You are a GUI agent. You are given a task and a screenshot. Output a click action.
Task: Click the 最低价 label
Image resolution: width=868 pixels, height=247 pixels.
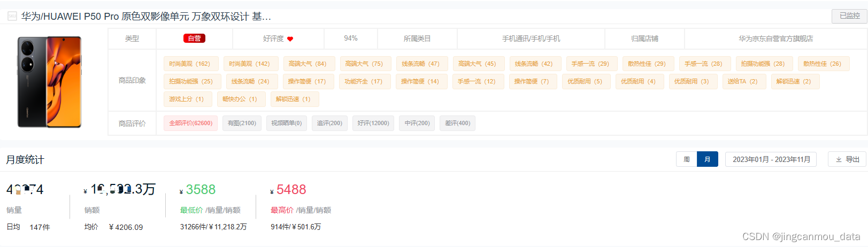[x=191, y=210]
